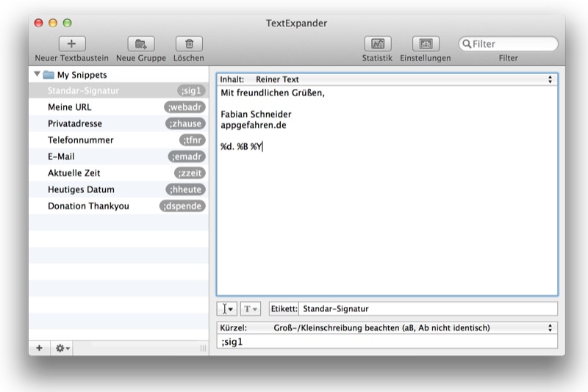This screenshot has height=392, width=588.
Task: Click the Etikett text field
Action: click(x=427, y=309)
